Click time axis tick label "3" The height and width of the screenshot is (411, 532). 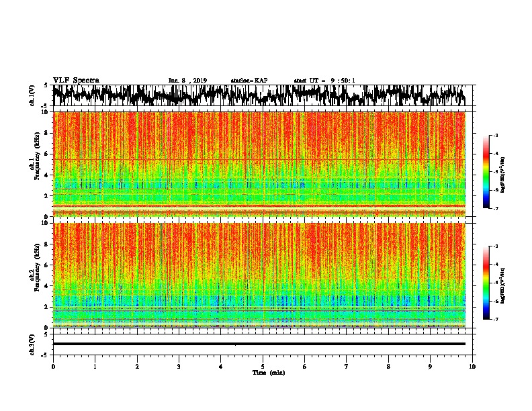click(179, 367)
